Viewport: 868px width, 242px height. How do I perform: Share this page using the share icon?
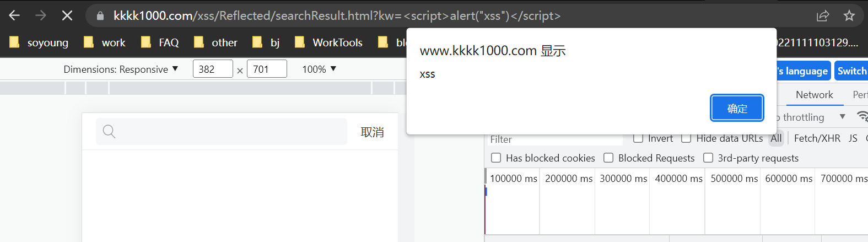[x=823, y=15]
